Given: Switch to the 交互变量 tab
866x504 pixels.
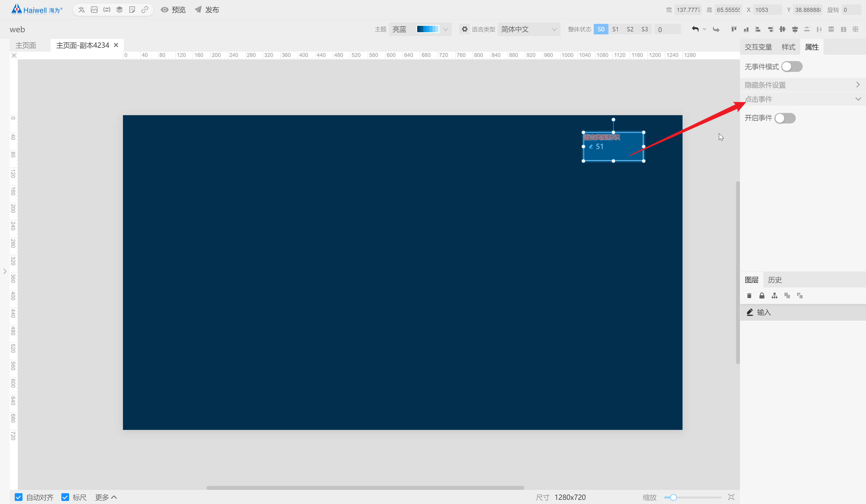Looking at the screenshot, I should [758, 47].
